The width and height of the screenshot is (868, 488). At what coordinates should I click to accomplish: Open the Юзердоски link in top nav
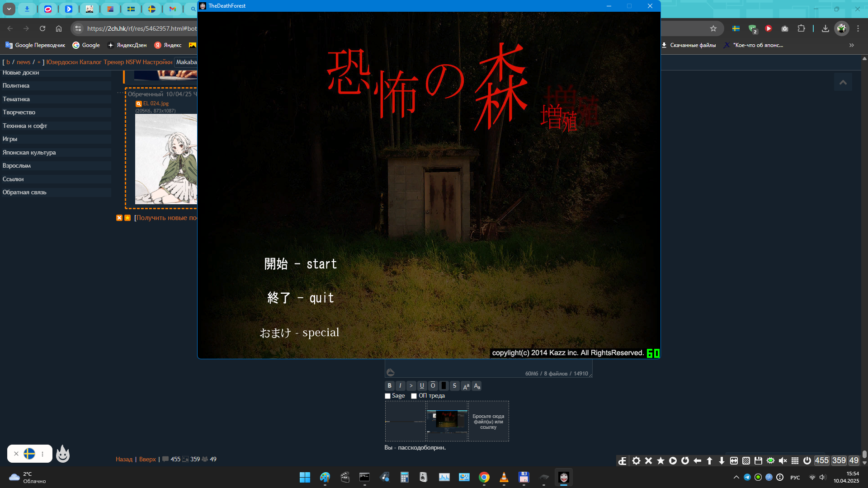tap(62, 62)
